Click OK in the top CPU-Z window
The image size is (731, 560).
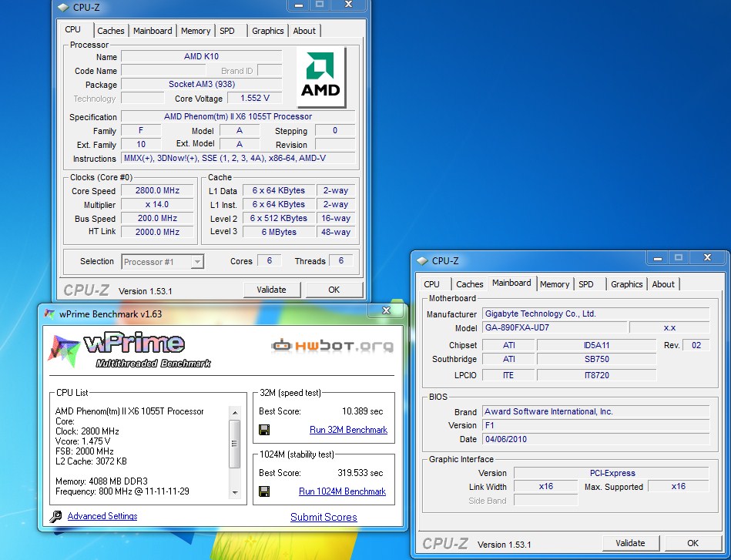[x=334, y=290]
